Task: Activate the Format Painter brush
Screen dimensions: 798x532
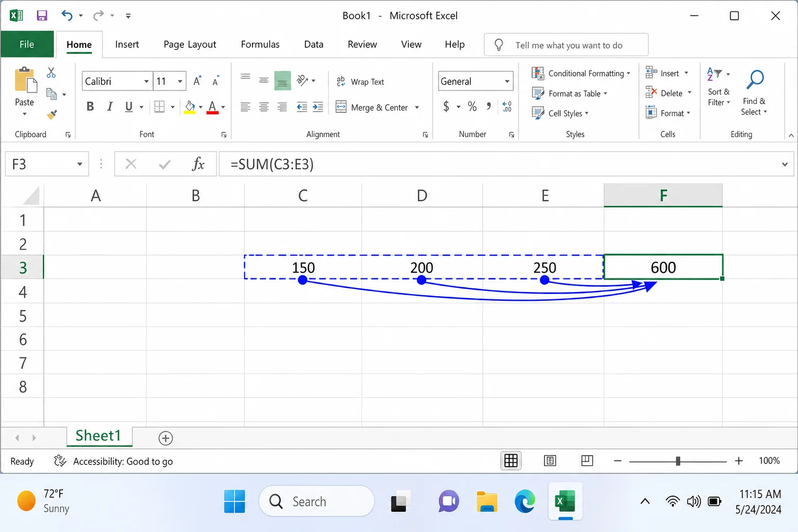Action: point(51,114)
